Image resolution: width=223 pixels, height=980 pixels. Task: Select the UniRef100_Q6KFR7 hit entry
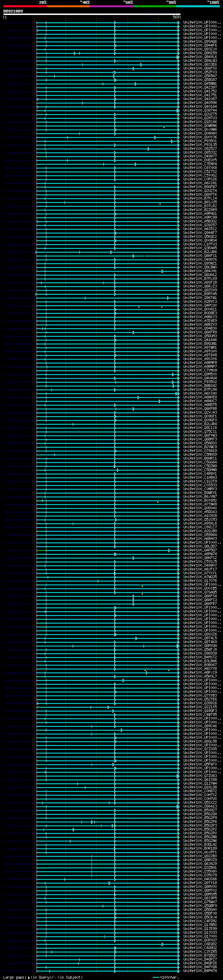point(200,604)
